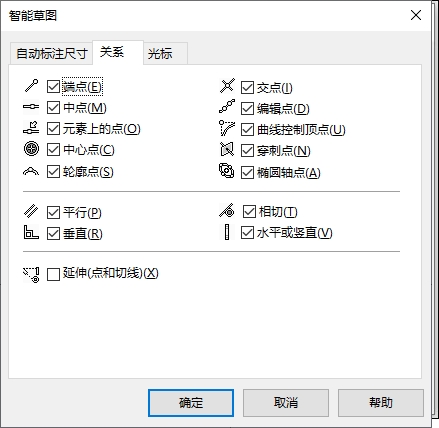Click the curve control vertex icon beside 曲线控制顶点(U)

click(x=227, y=128)
